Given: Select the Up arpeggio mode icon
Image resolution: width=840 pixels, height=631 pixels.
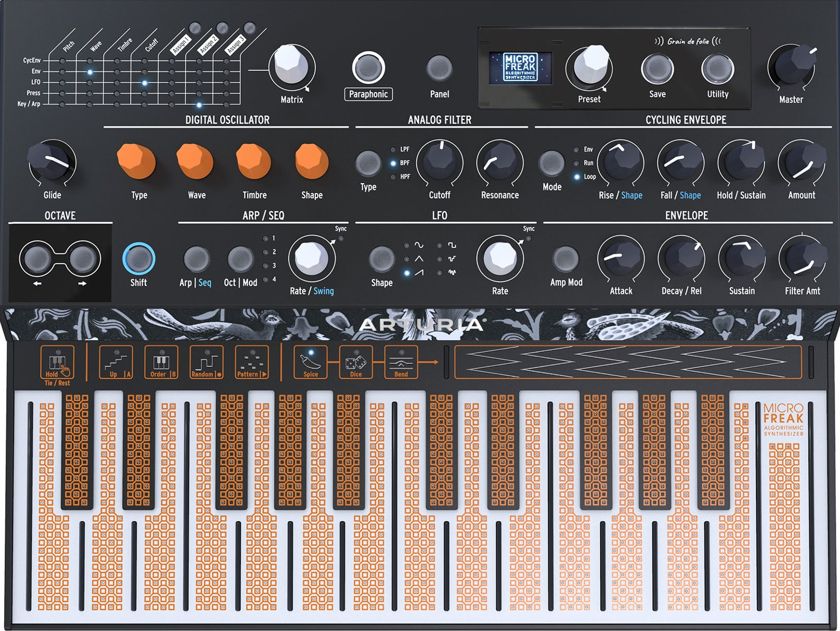Looking at the screenshot, I should point(116,362).
